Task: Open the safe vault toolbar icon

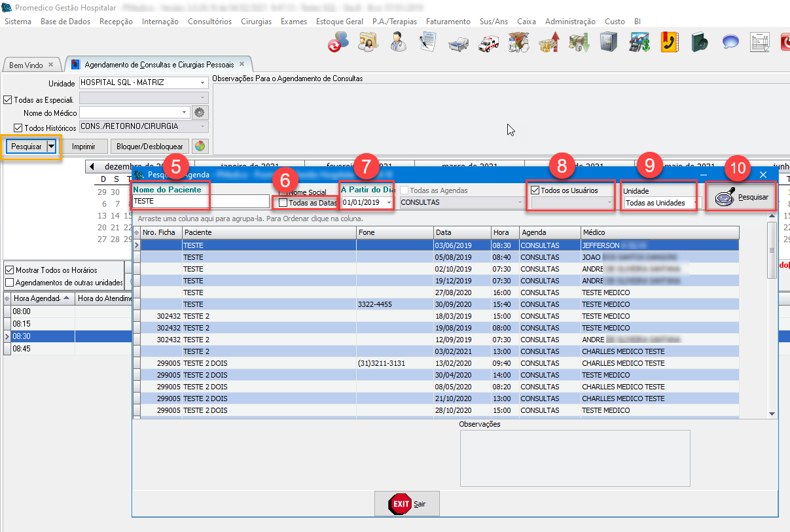Action: [x=609, y=43]
